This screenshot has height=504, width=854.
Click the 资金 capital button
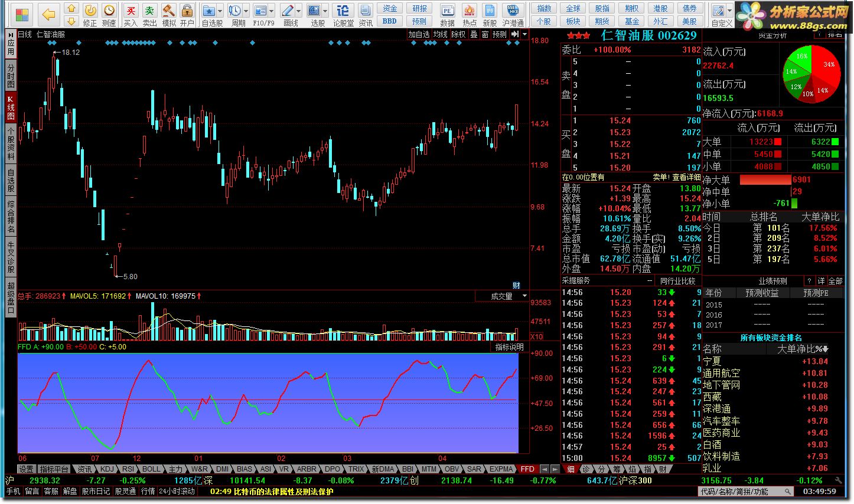pos(390,8)
